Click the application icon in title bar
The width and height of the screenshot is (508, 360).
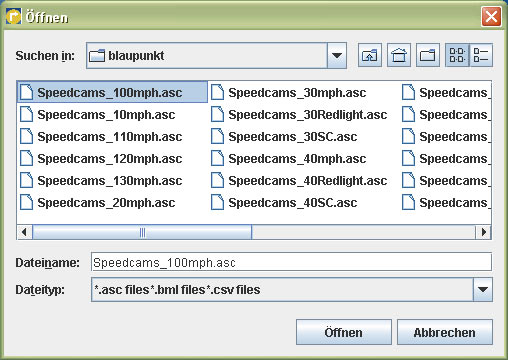point(14,16)
